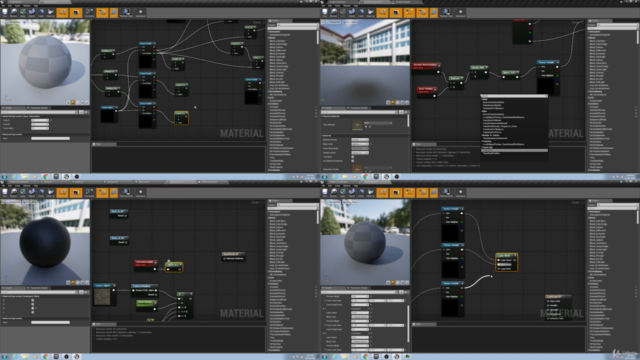
Task: Select cylinder preview mesh in building preview viewport
Action: coord(388,102)
